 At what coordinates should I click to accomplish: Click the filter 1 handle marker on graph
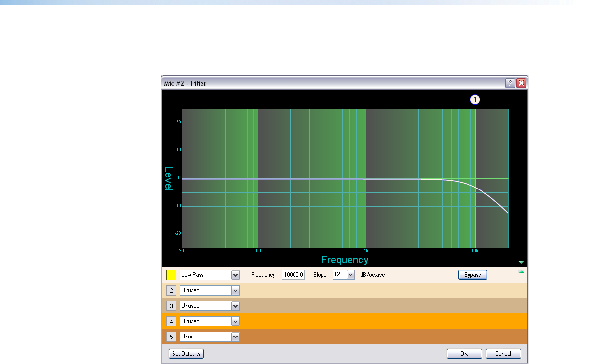tap(475, 100)
